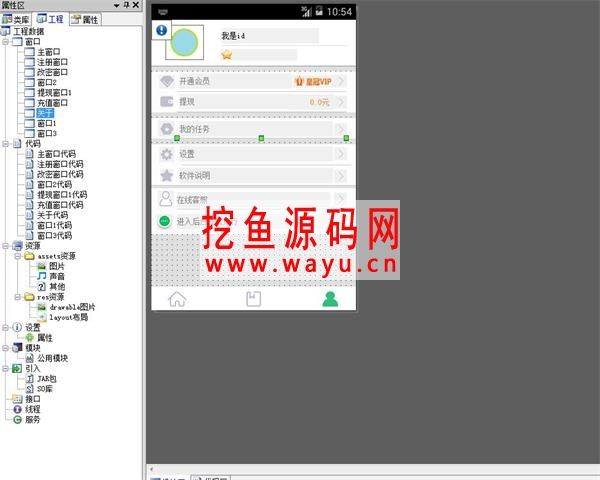Pin the 属性区 panel with pushpin icon
This screenshot has width=600, height=480.
pos(127,5)
